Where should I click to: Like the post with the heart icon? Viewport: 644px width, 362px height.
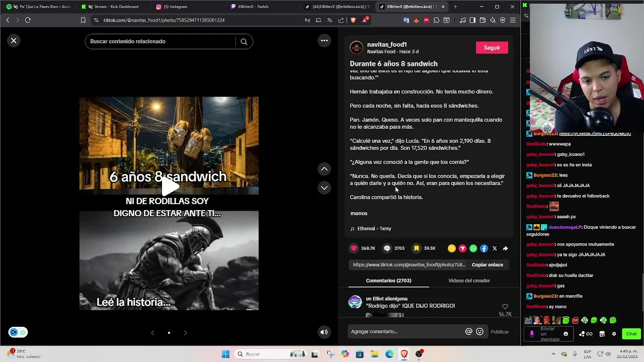pyautogui.click(x=354, y=248)
